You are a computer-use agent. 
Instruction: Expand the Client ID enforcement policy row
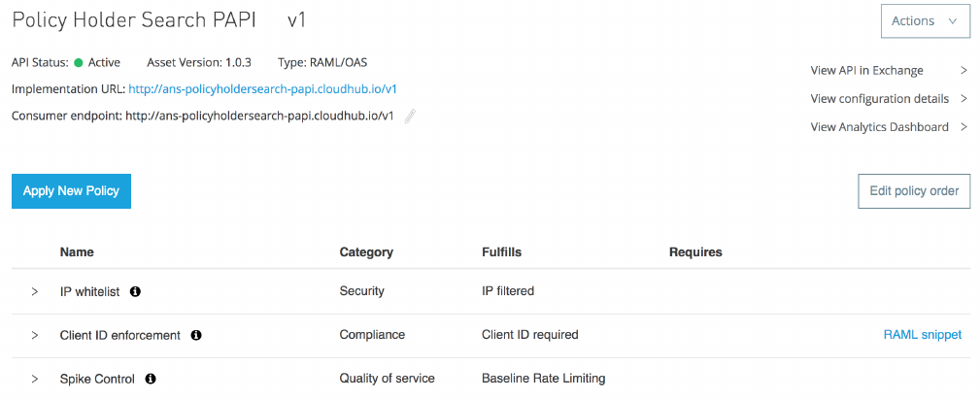click(34, 335)
